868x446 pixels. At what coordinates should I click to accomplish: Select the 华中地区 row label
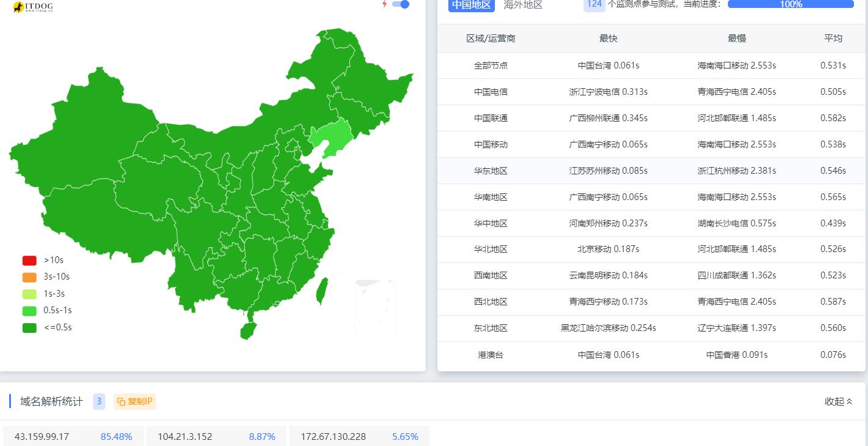point(491,223)
